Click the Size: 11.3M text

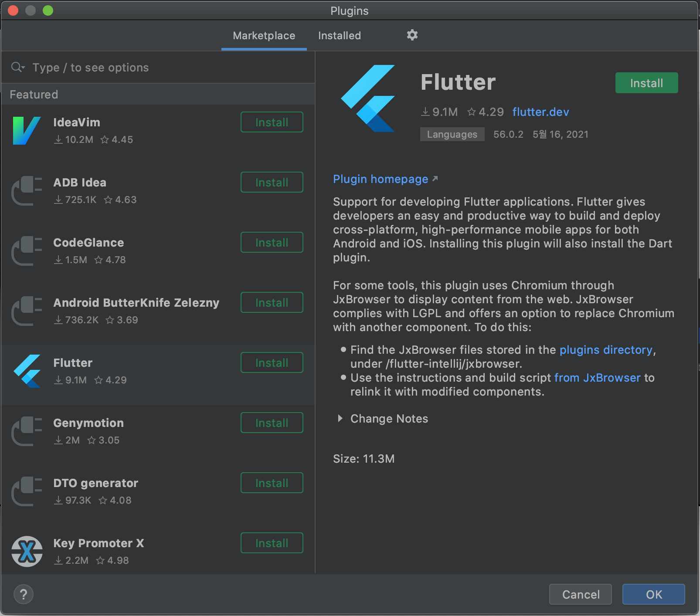click(364, 459)
